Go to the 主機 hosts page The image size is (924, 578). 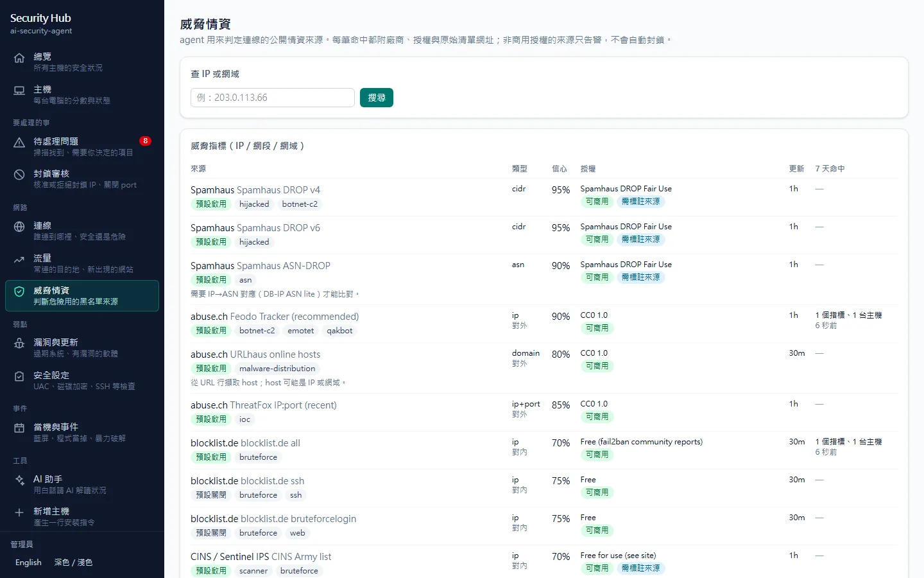[82, 94]
